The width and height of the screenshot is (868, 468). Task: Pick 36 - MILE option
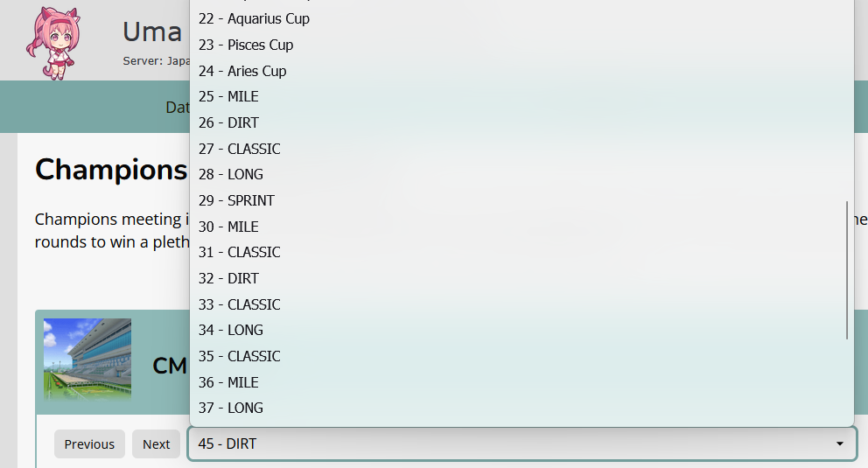click(521, 382)
